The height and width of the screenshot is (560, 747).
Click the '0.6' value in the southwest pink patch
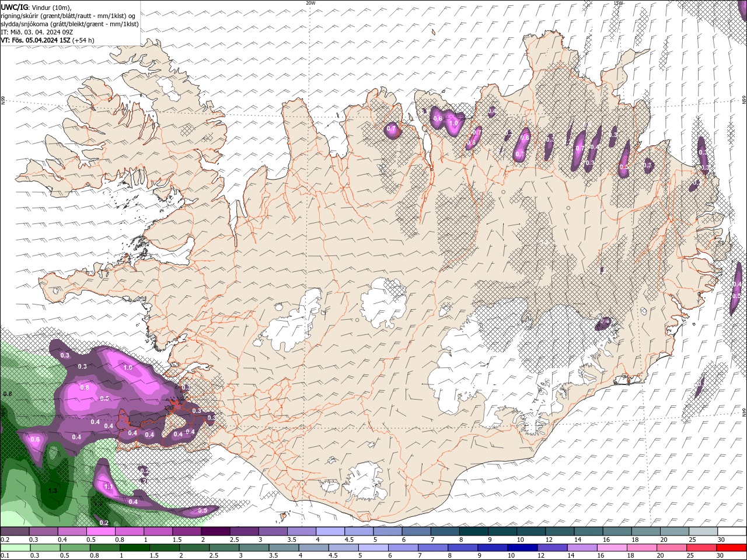click(x=35, y=439)
